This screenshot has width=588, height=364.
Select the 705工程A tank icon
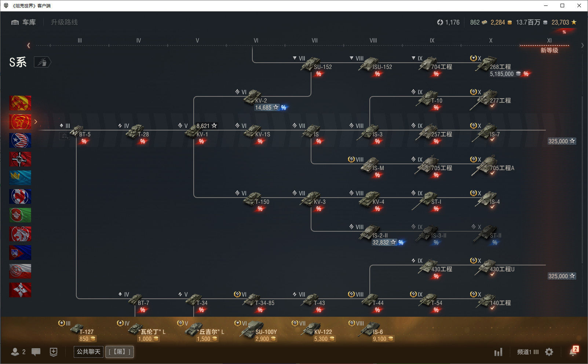click(x=485, y=166)
